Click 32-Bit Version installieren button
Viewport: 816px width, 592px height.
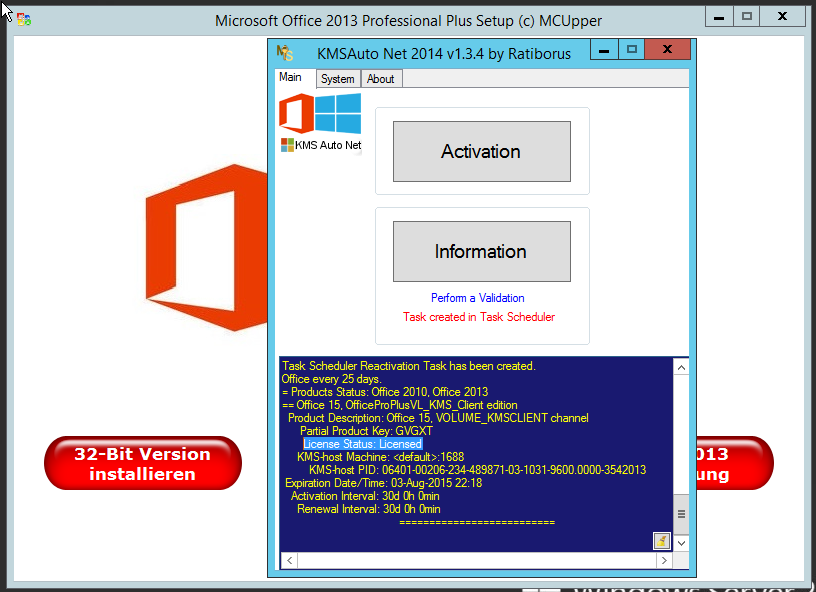pyautogui.click(x=142, y=463)
